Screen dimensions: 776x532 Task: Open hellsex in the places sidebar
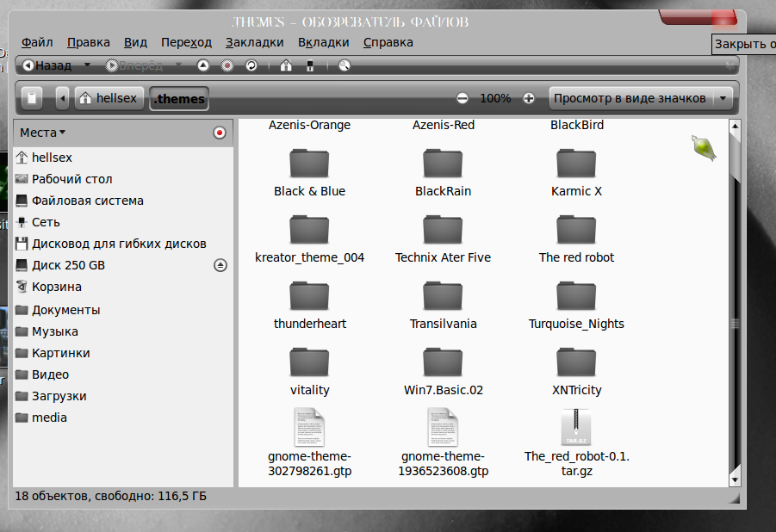(x=123, y=158)
